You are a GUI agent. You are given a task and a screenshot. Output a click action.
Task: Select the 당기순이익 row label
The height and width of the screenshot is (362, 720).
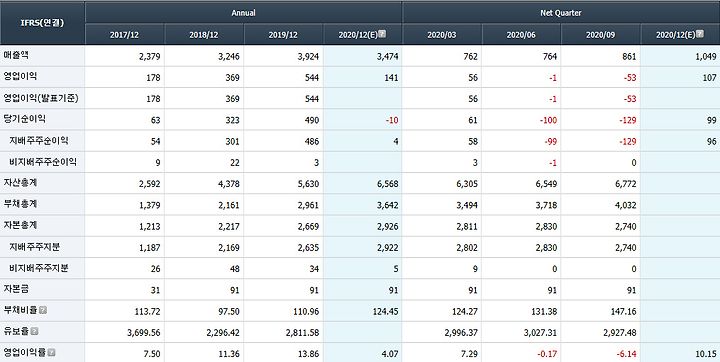(25, 119)
